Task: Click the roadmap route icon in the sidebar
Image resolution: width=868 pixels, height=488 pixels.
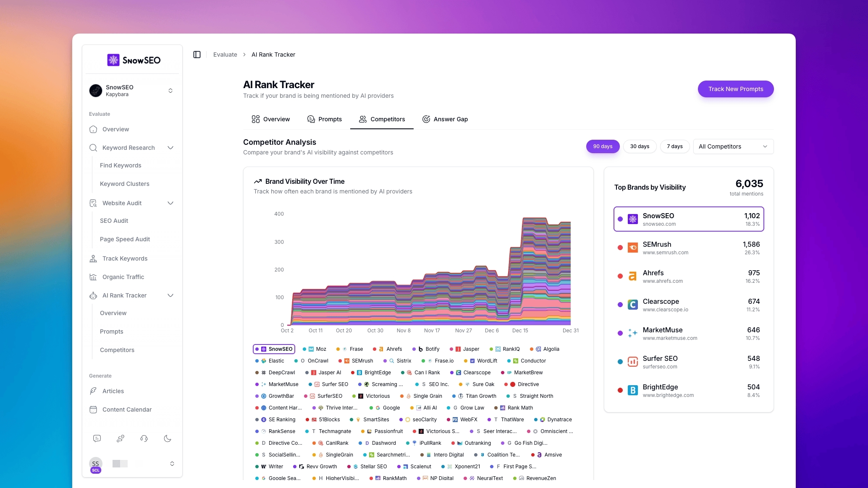Action: pyautogui.click(x=121, y=438)
